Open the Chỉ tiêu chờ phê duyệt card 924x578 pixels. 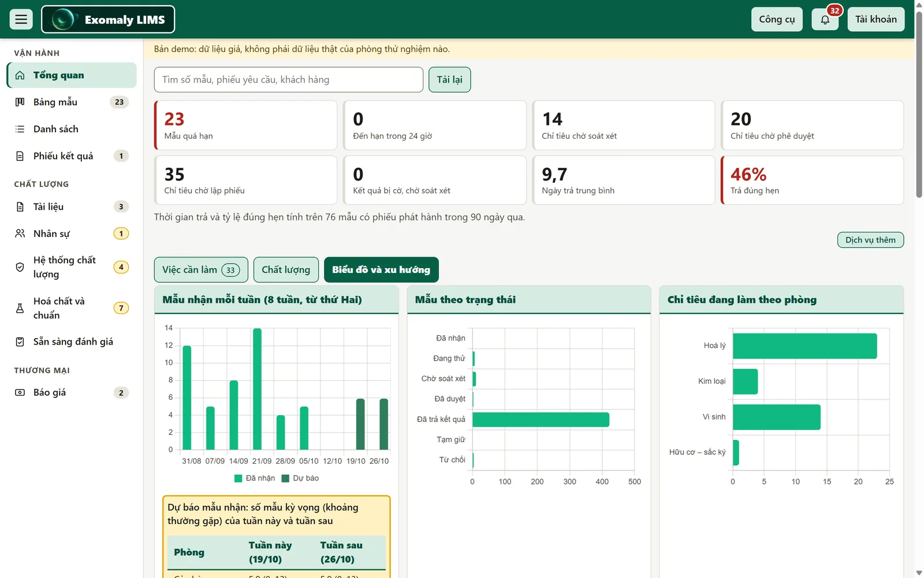812,125
